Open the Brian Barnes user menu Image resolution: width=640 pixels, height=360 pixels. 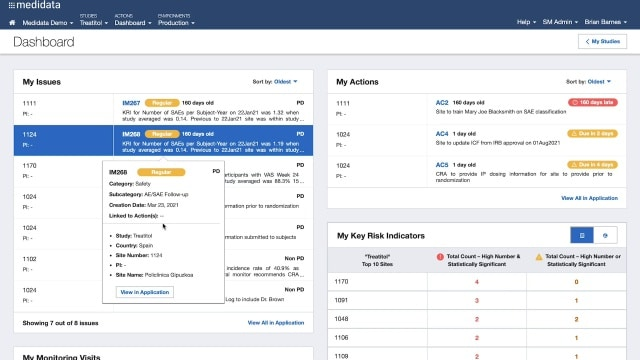[605, 22]
